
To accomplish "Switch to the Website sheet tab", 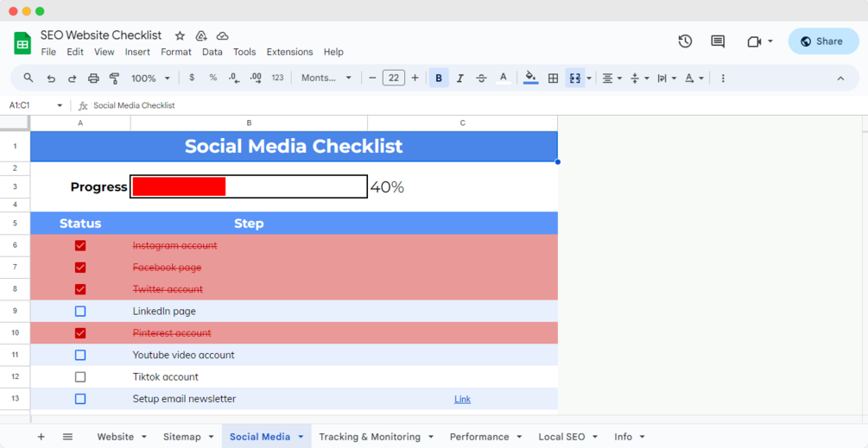I will pyautogui.click(x=115, y=437).
